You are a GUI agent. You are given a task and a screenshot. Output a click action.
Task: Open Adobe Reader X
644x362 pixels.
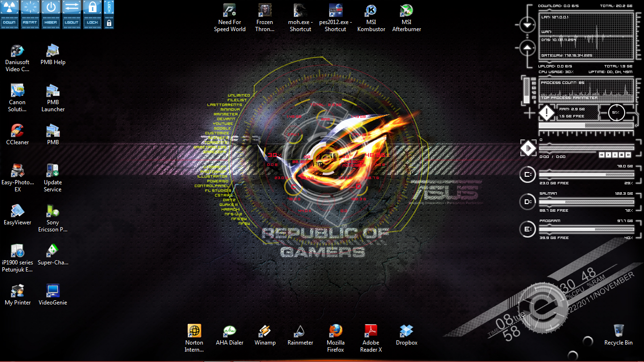coord(371,331)
